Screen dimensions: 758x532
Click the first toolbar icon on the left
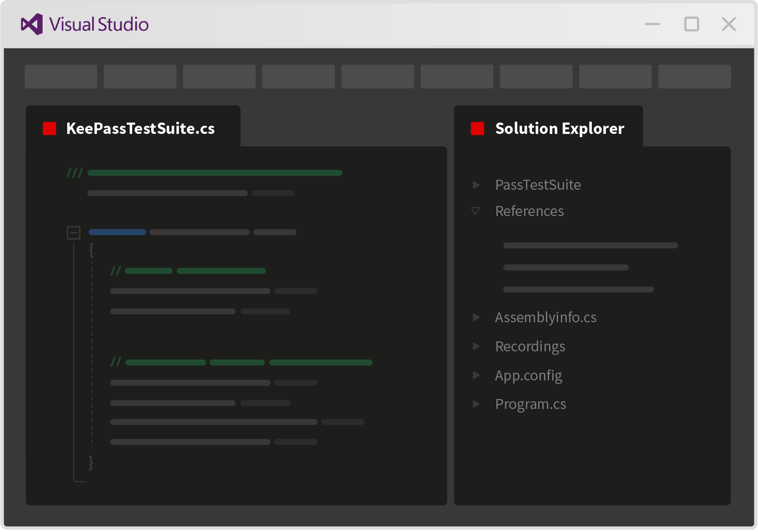click(60, 76)
